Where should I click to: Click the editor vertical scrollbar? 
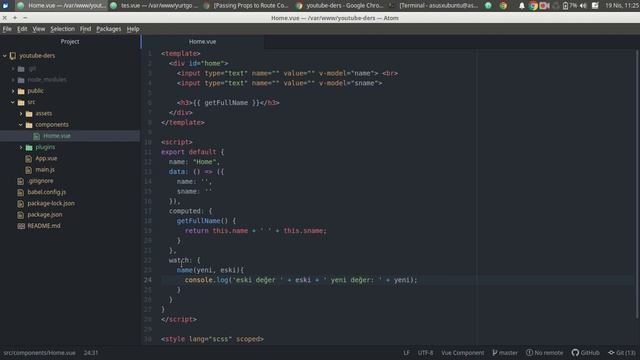click(637, 184)
